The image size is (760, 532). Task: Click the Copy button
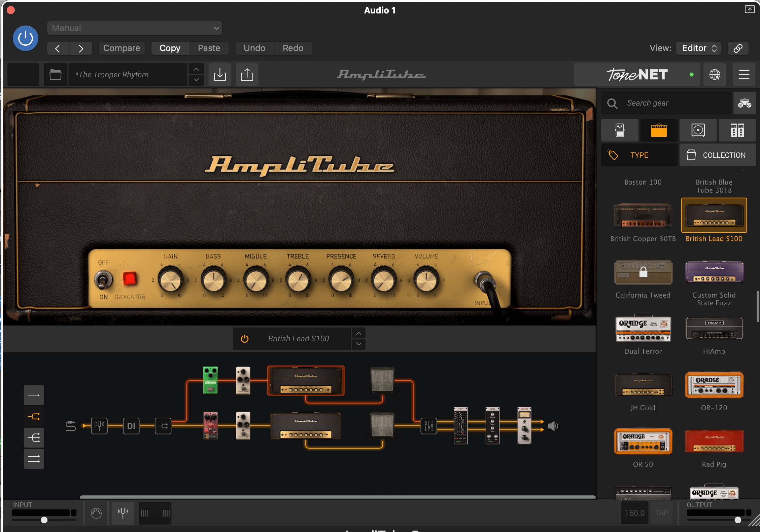coord(170,48)
